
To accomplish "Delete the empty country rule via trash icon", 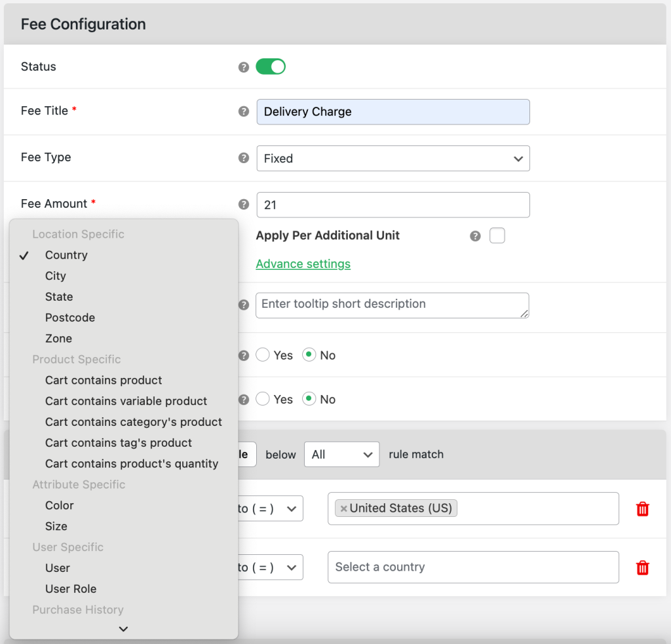I will coord(642,567).
